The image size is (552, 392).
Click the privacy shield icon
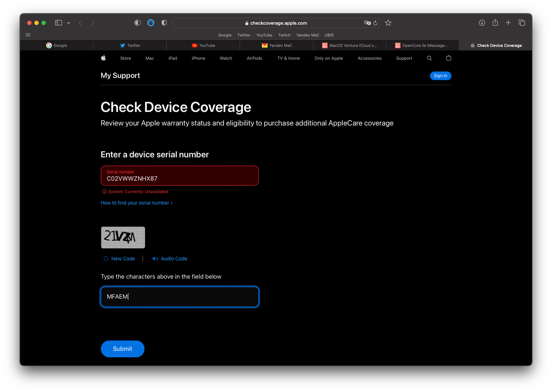click(x=164, y=23)
